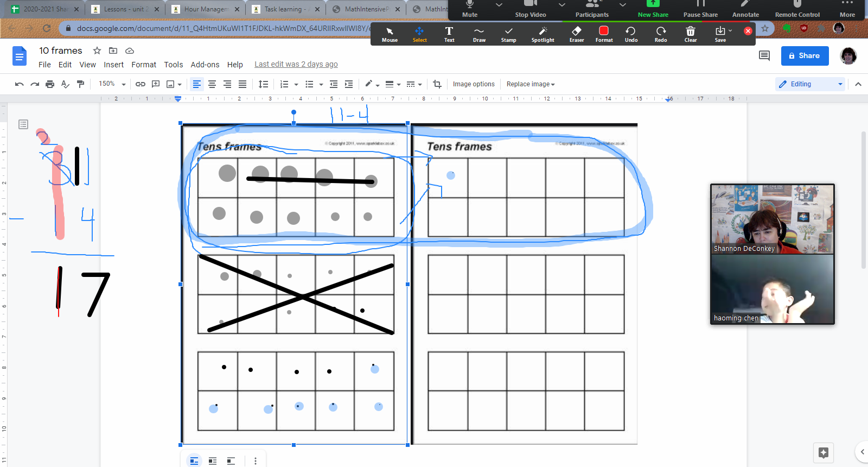
Task: Open the Edit menu
Action: 65,65
